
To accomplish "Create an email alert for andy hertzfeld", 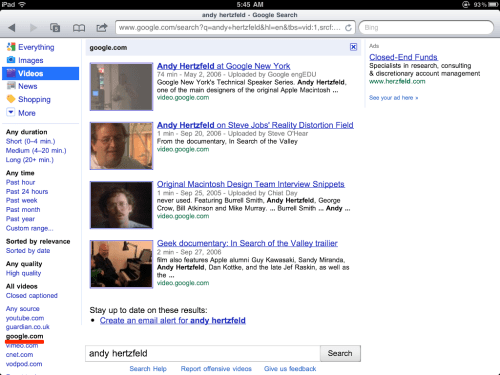I will (173, 321).
